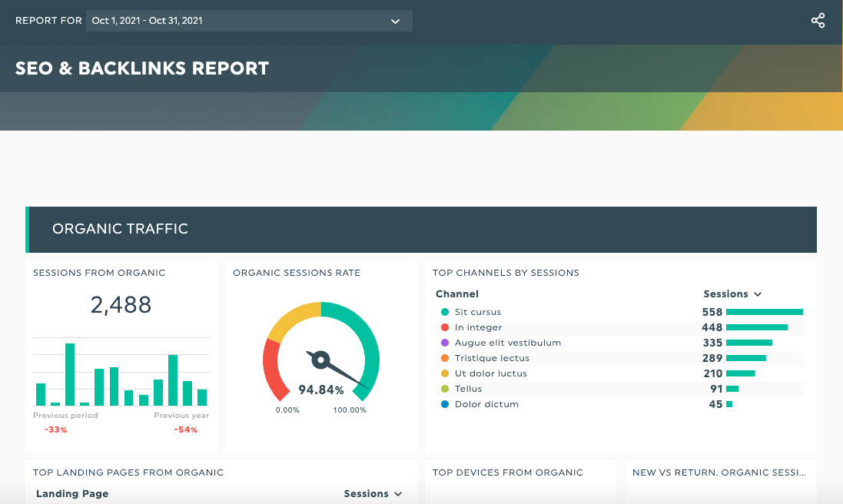Image resolution: width=843 pixels, height=504 pixels.
Task: Click the blue Dolor dictum color dot
Action: [x=445, y=404]
